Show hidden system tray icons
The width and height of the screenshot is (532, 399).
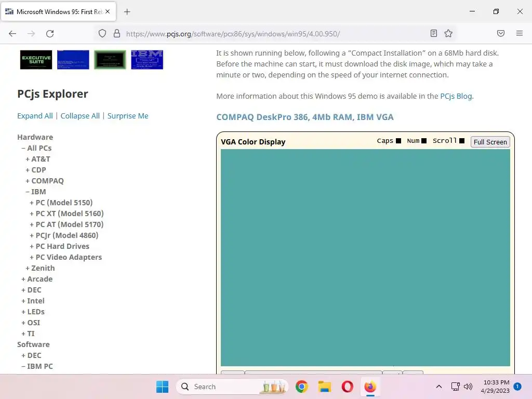coord(438,387)
